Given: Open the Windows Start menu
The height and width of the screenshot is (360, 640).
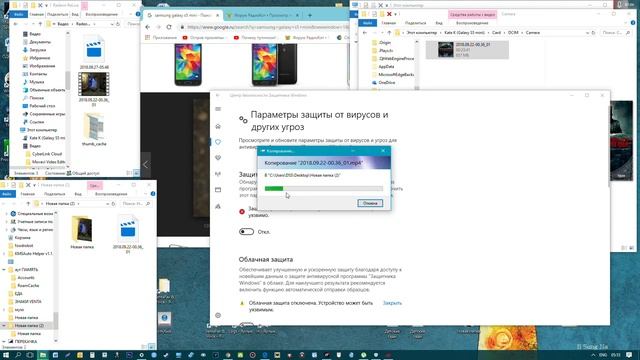Looking at the screenshot, I should 6,355.
